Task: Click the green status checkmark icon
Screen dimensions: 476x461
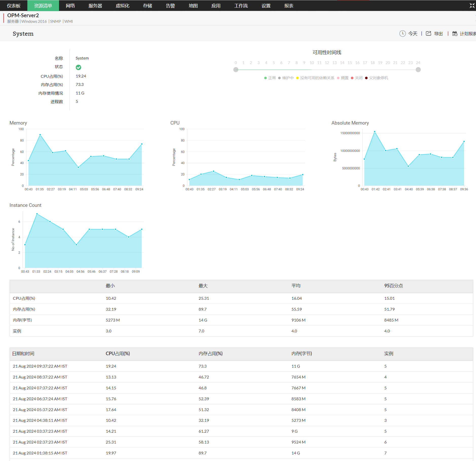Action: (78, 67)
